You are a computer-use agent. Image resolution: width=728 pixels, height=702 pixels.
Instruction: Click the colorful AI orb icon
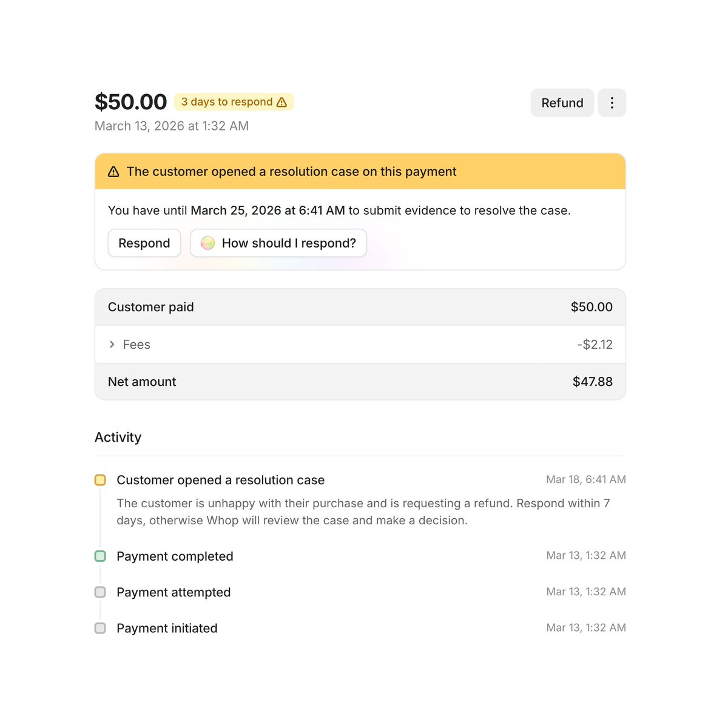click(207, 243)
